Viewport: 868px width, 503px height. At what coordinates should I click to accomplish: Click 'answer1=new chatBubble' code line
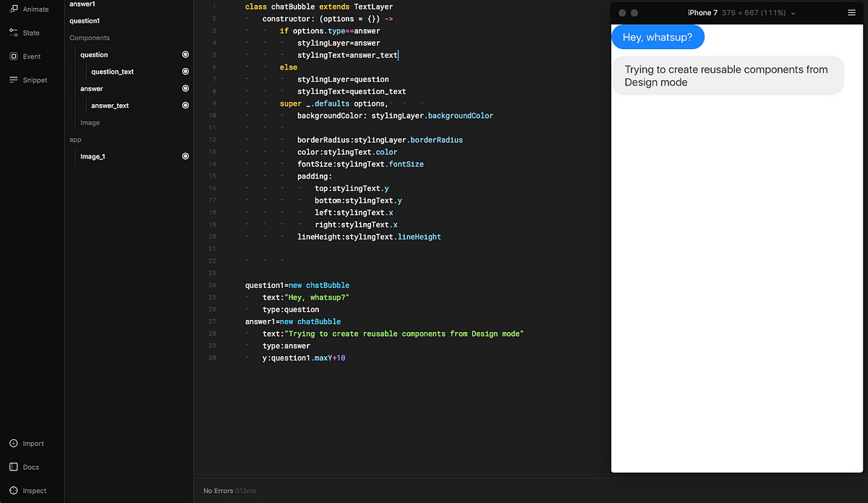pyautogui.click(x=293, y=321)
